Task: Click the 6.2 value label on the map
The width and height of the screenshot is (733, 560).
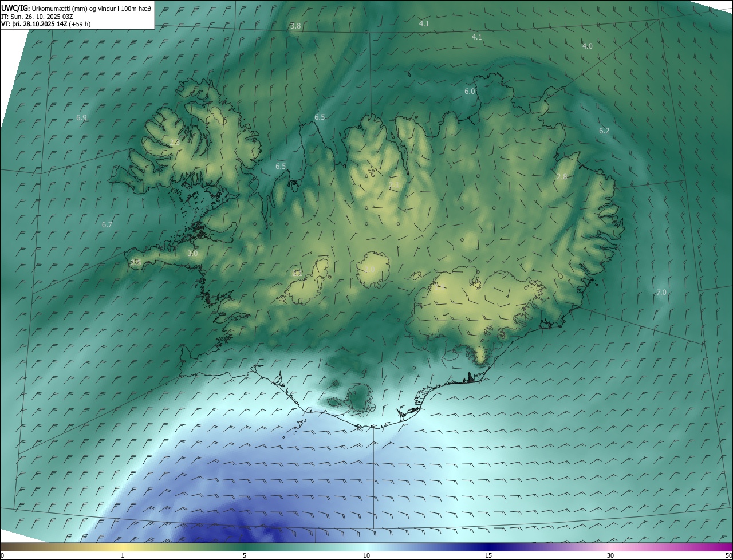Action: (604, 131)
